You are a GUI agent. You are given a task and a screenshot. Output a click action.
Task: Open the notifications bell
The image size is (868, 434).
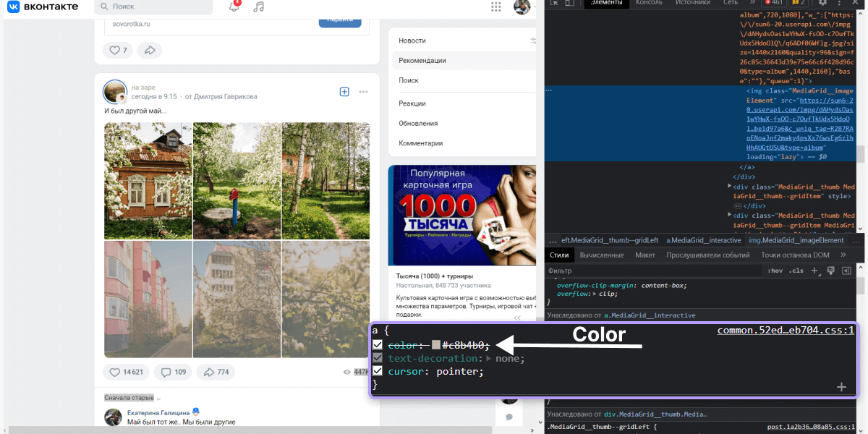234,7
